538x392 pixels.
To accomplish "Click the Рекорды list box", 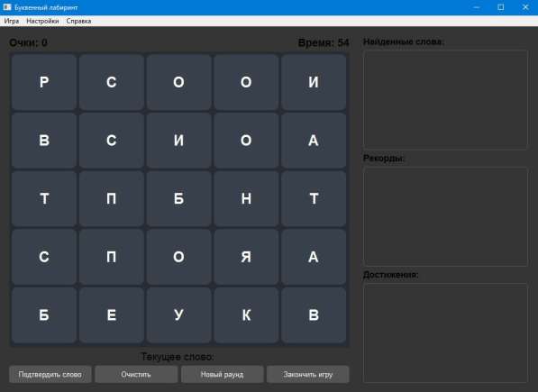I will (x=445, y=216).
